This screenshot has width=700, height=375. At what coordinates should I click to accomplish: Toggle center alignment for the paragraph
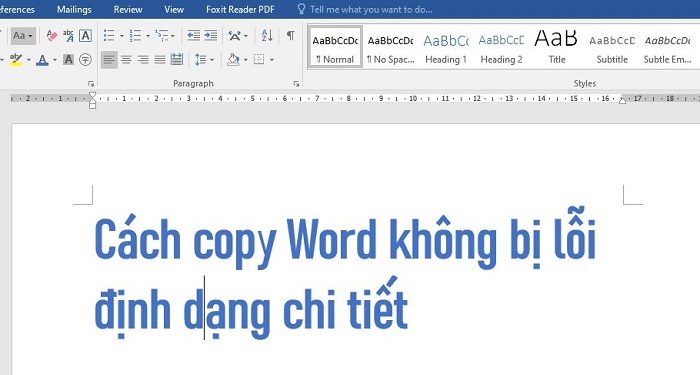click(126, 59)
